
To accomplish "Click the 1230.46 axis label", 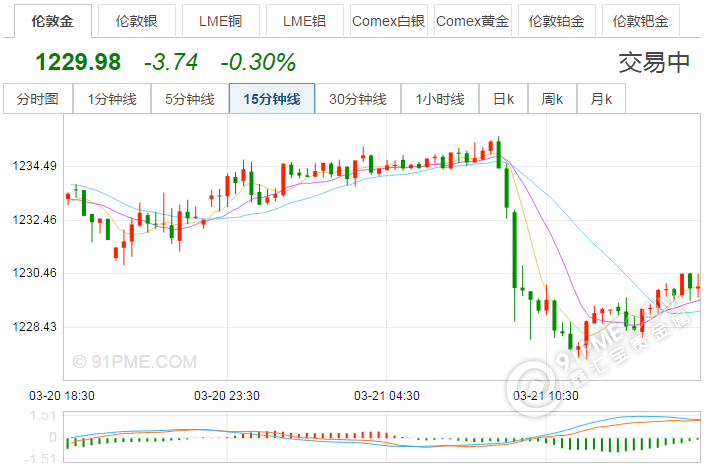I will [x=35, y=273].
